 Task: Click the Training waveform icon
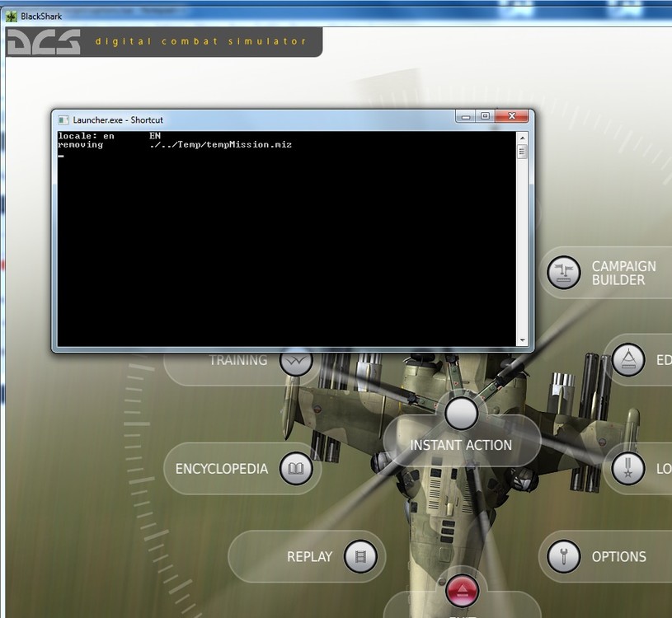(x=295, y=360)
